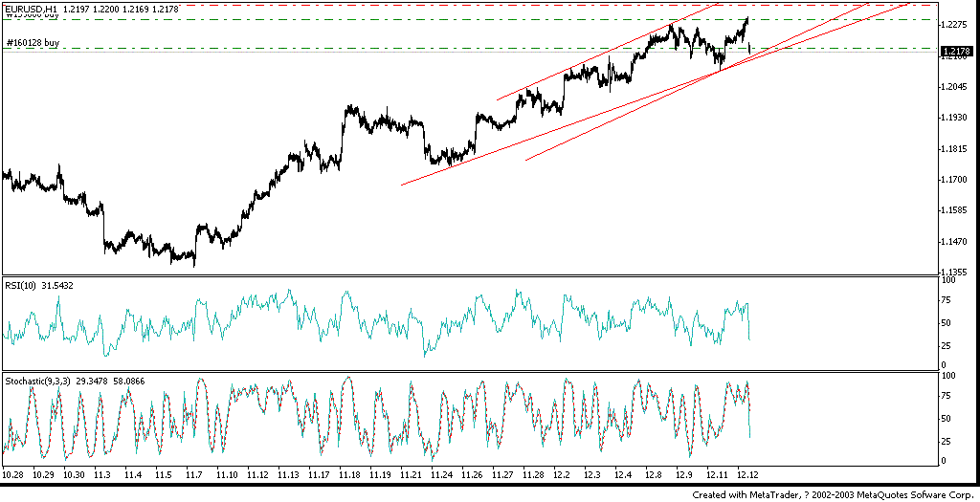The image size is (980, 502).
Task: Click the 12.2 date label
Action: (x=561, y=475)
